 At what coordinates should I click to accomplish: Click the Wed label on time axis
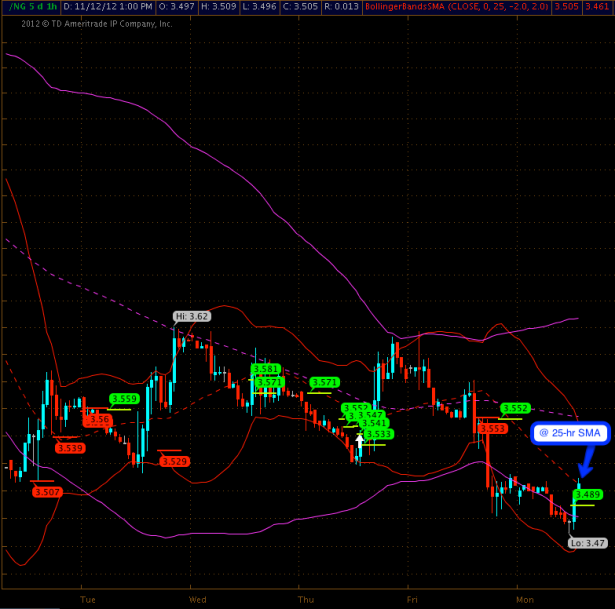tap(197, 600)
